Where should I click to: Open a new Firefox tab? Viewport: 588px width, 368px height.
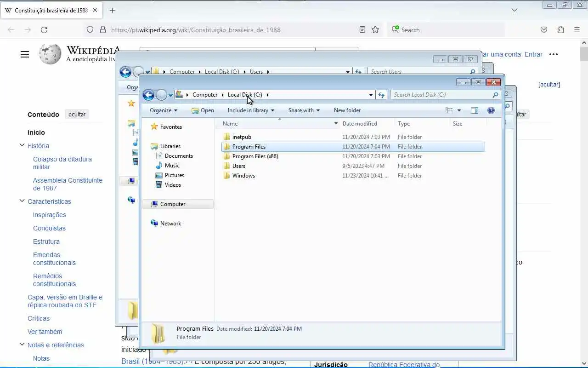113,10
